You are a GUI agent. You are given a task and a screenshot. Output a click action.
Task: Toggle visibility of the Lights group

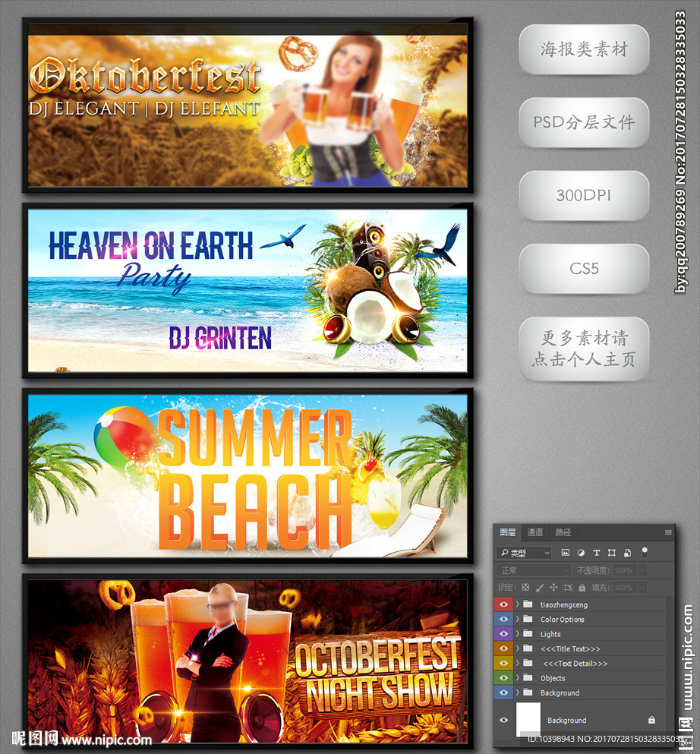(x=503, y=634)
